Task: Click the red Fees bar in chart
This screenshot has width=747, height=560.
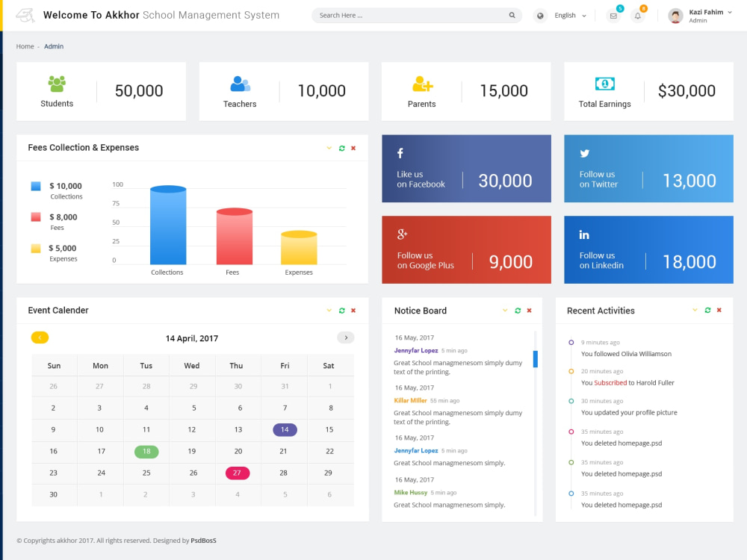Action: (x=235, y=236)
